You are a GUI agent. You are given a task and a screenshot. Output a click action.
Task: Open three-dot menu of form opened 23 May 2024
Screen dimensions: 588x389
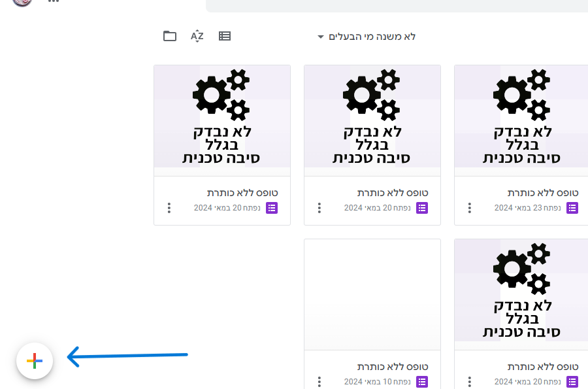click(470, 208)
